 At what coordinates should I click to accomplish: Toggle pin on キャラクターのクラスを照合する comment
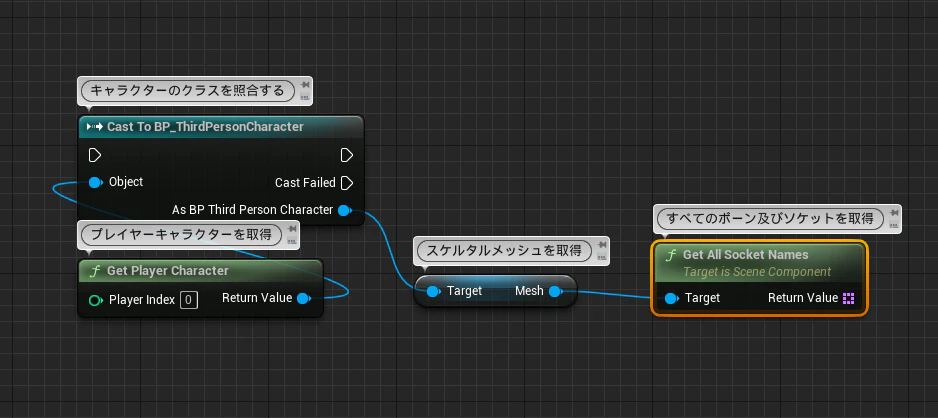(305, 85)
